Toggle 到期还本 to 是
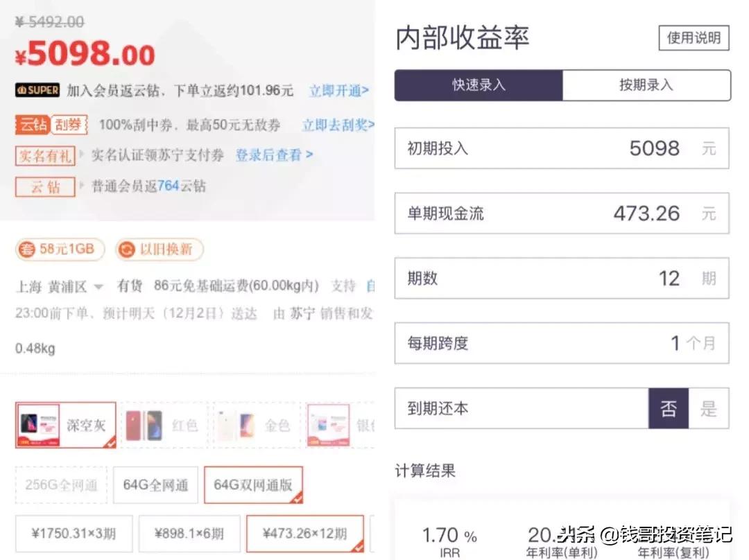The width and height of the screenshot is (749, 560). pyautogui.click(x=709, y=409)
